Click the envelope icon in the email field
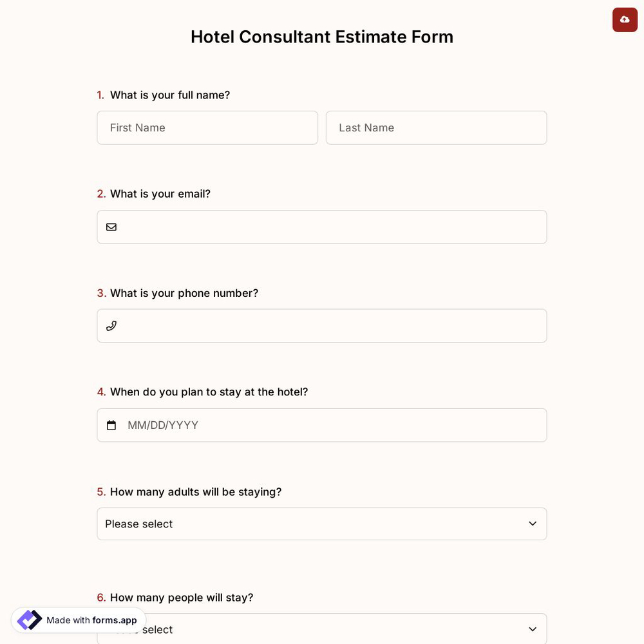 (111, 227)
